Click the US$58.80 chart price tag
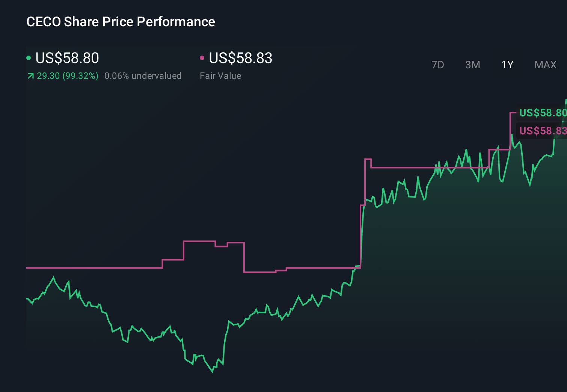This screenshot has height=392, width=567. (543, 112)
